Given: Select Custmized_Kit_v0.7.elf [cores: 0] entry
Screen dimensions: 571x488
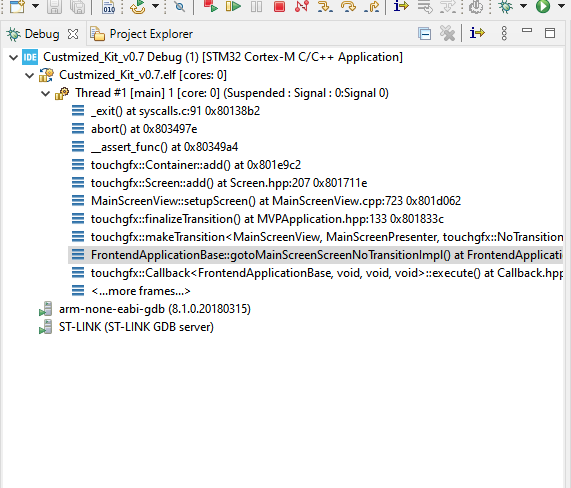Looking at the screenshot, I should tap(143, 75).
